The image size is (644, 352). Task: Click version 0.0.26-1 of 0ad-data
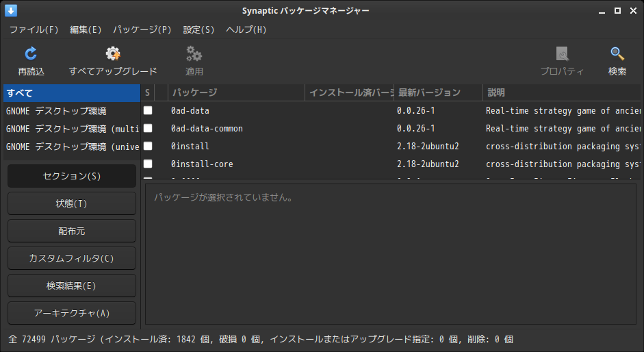point(415,111)
